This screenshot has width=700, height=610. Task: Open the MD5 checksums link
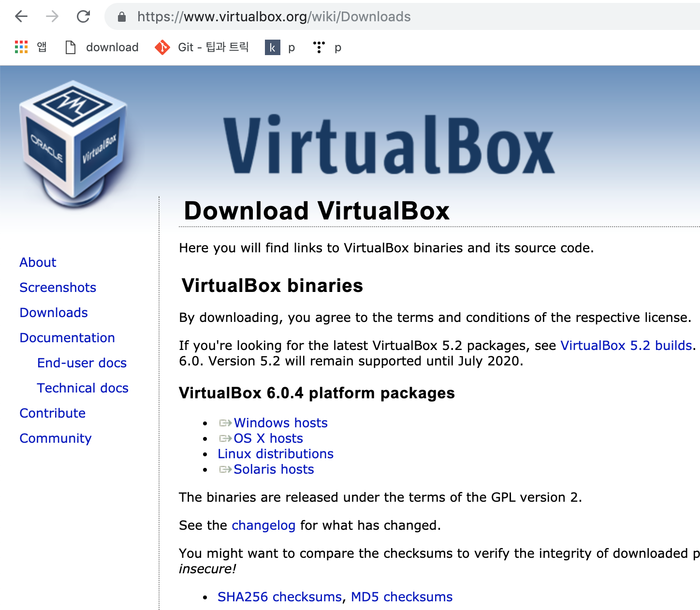pos(402,597)
